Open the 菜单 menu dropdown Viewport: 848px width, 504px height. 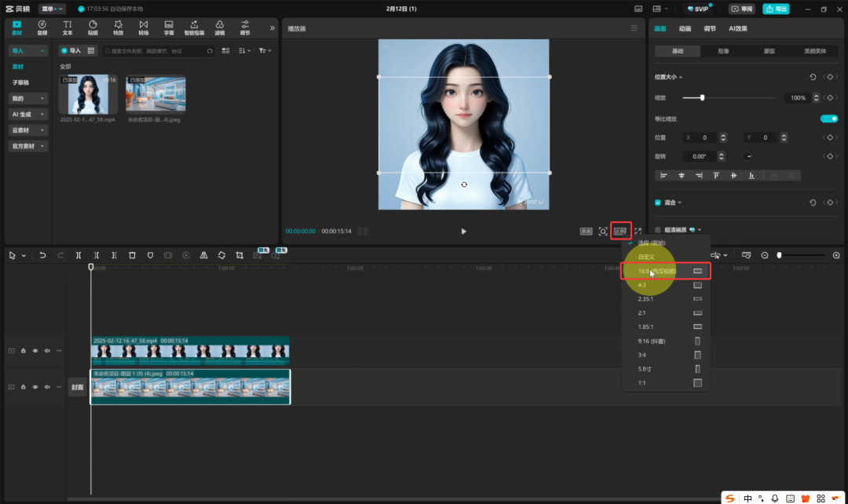52,9
